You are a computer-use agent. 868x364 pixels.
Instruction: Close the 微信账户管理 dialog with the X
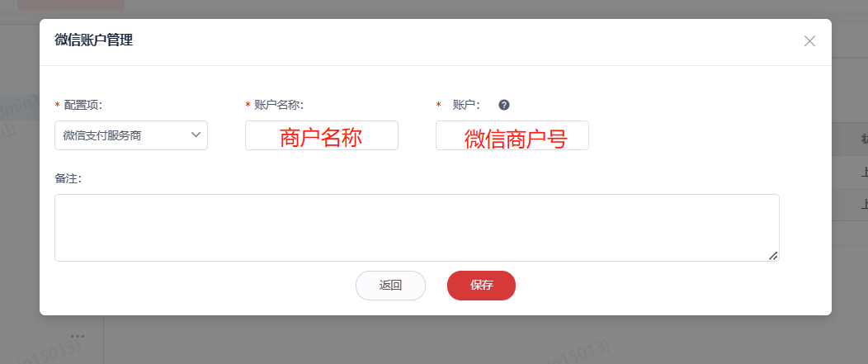click(809, 41)
